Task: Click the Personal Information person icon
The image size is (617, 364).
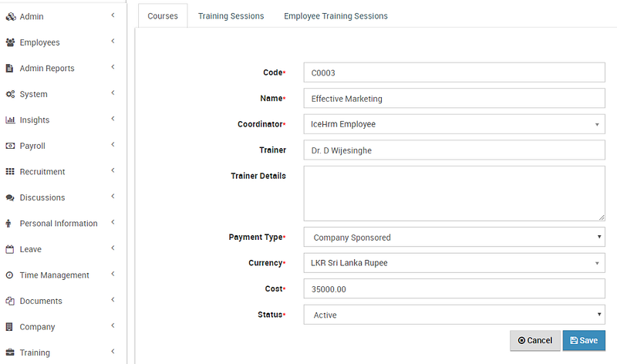Action: click(8, 224)
